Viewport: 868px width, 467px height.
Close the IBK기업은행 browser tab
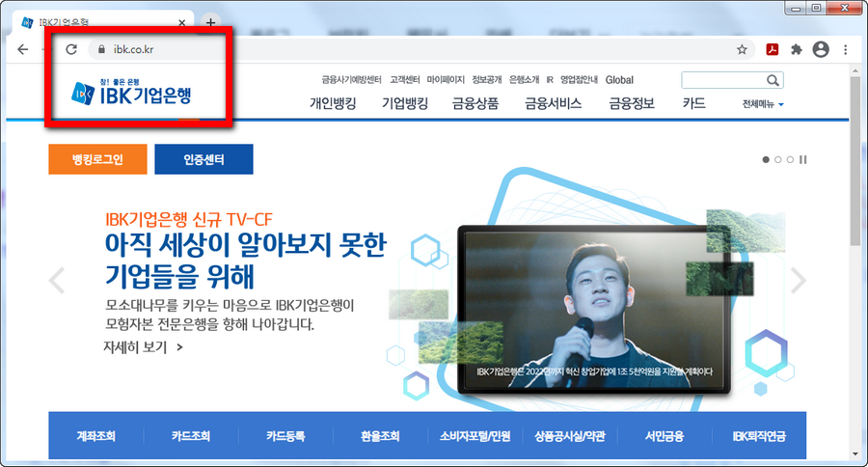click(x=181, y=23)
